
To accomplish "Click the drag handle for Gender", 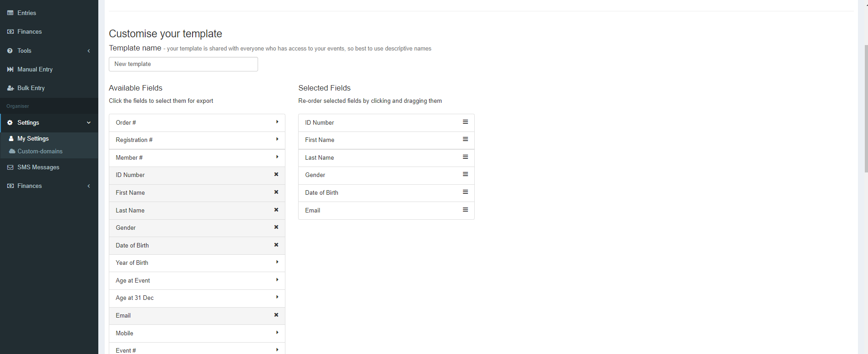I will 465,174.
